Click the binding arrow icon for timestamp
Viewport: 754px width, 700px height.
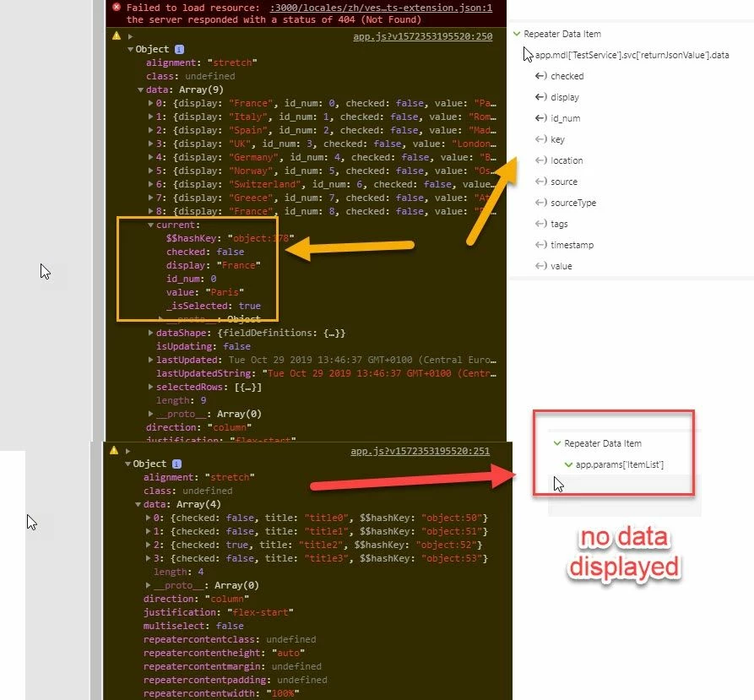[x=541, y=245]
